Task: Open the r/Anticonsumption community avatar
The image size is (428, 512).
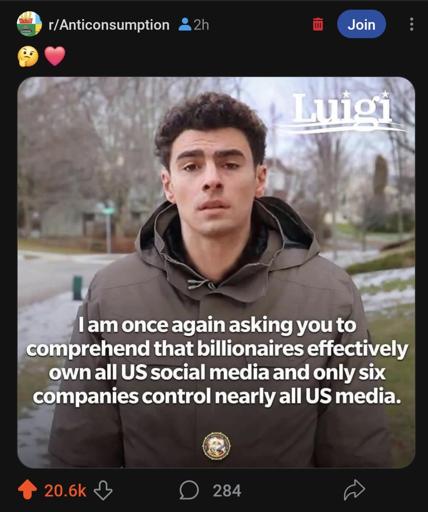Action: click(29, 24)
